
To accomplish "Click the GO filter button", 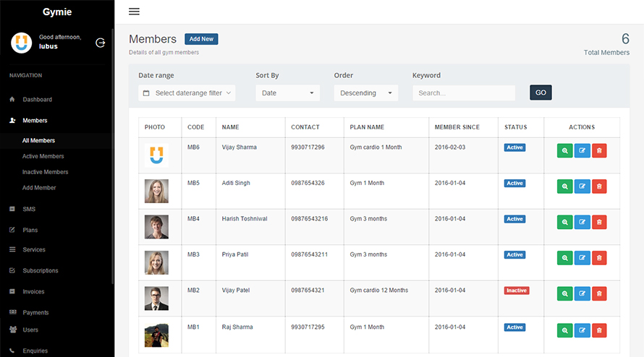I will [541, 93].
